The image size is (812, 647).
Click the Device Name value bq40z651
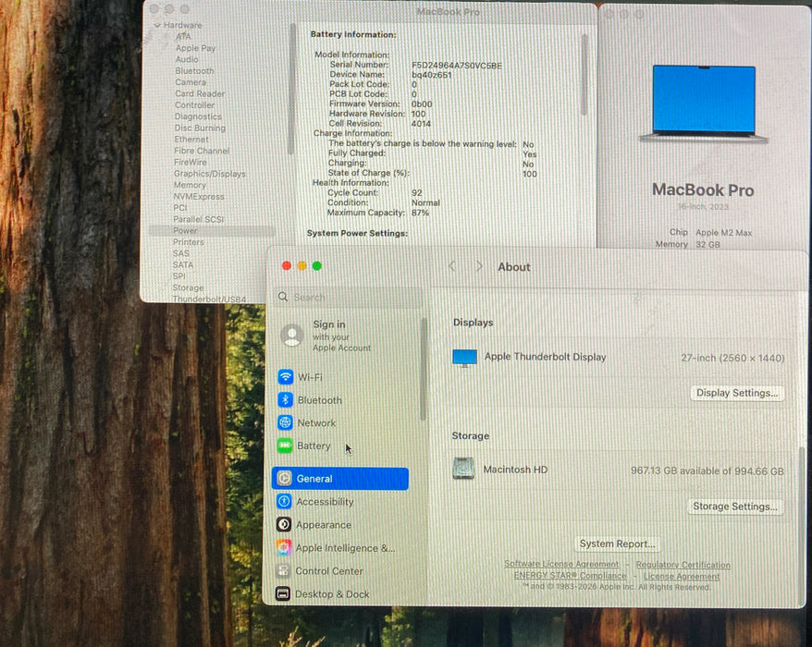(x=431, y=75)
